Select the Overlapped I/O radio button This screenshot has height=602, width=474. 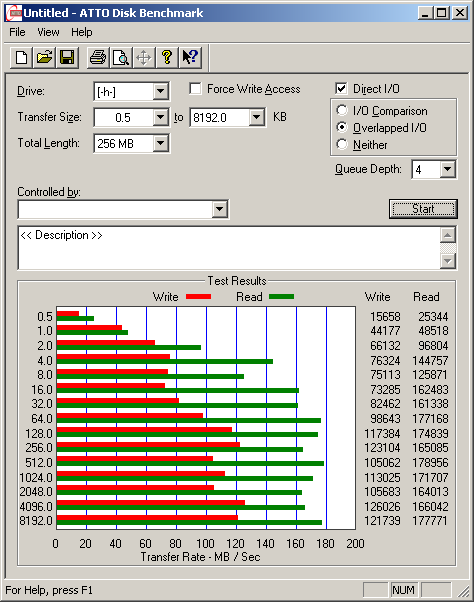[x=342, y=127]
